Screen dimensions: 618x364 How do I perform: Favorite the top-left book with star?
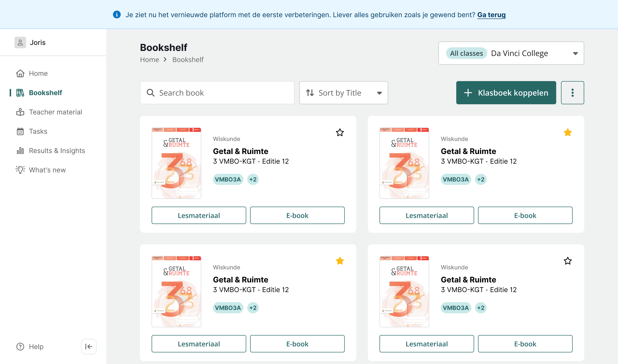click(x=340, y=133)
